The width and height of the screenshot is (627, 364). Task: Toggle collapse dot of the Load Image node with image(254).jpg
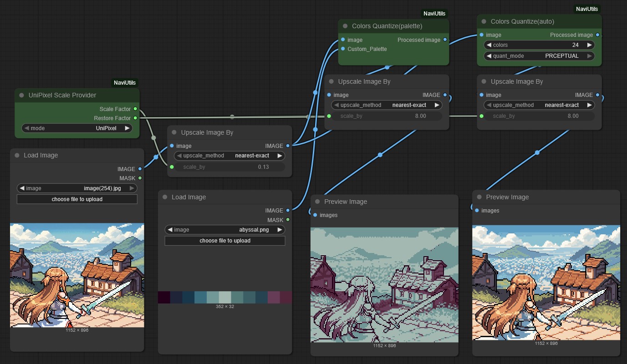[x=17, y=155]
